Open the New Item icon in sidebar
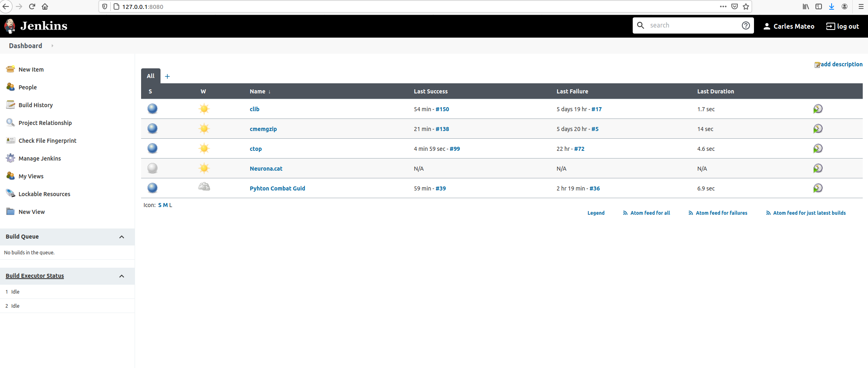Image resolution: width=868 pixels, height=368 pixels. 11,69
